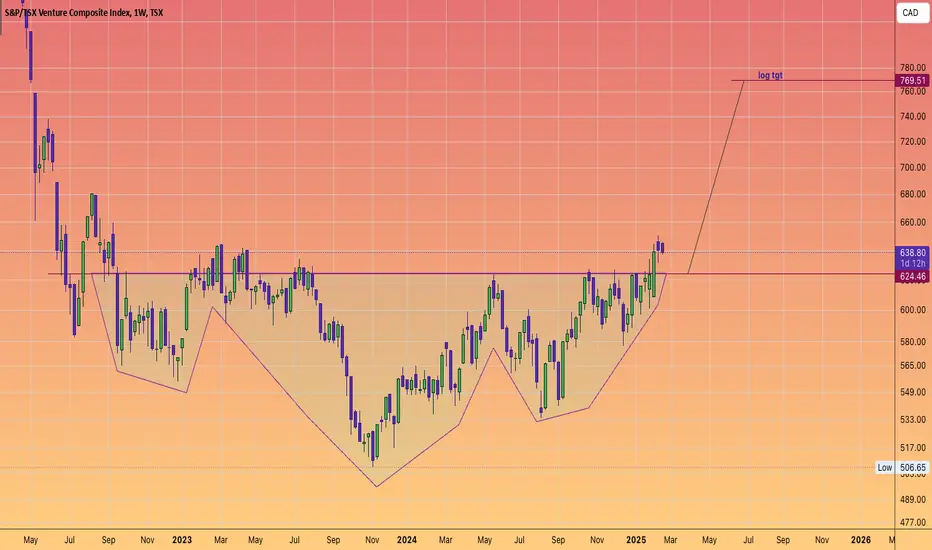Screen dimensions: 932x550
Task: Click the 2024 year label on time axis
Action: 407,540
